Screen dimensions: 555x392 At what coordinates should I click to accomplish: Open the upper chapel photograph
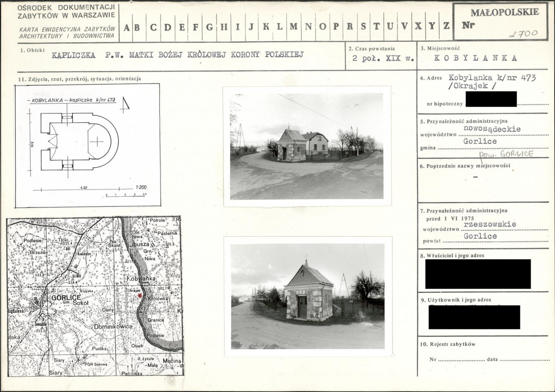tap(307, 146)
